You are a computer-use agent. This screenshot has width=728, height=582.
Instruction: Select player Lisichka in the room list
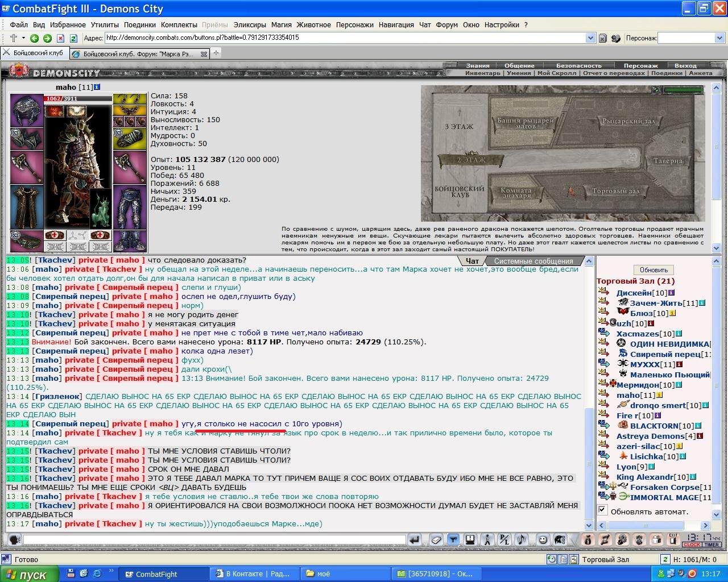(646, 456)
